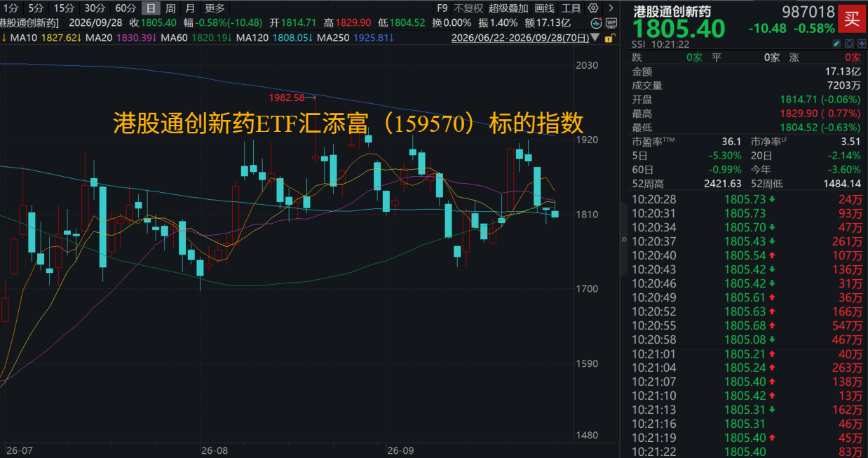
Task: Select the 周 weekly chart tab
Action: (x=170, y=8)
